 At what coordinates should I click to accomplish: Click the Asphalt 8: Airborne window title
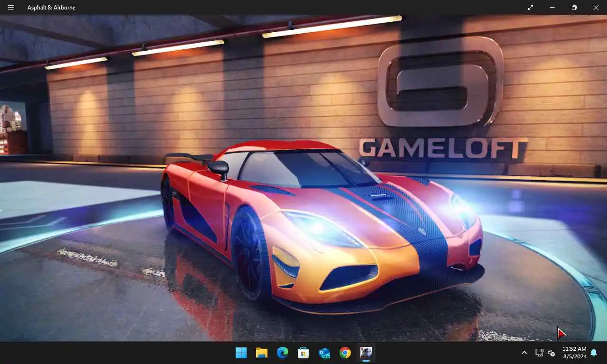tap(51, 8)
